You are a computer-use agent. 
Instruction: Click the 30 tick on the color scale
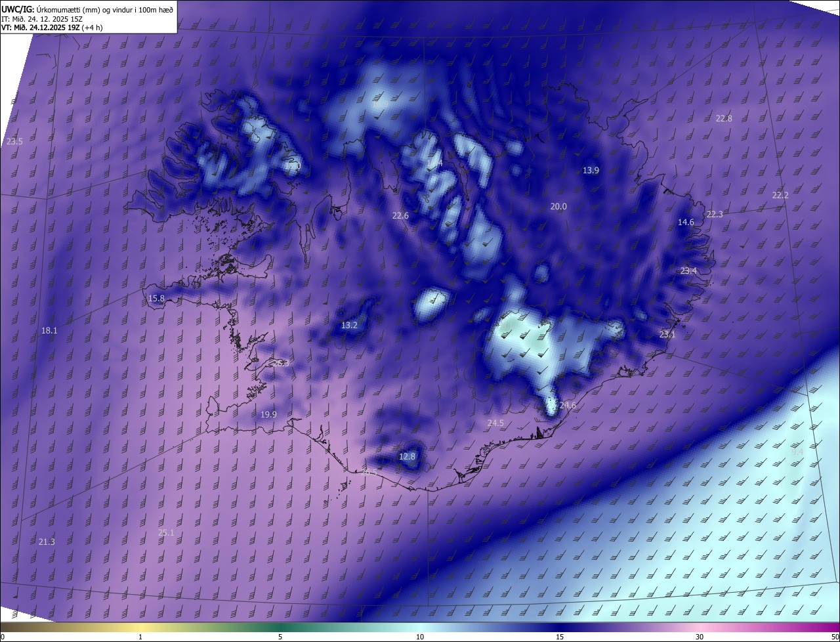pyautogui.click(x=700, y=637)
